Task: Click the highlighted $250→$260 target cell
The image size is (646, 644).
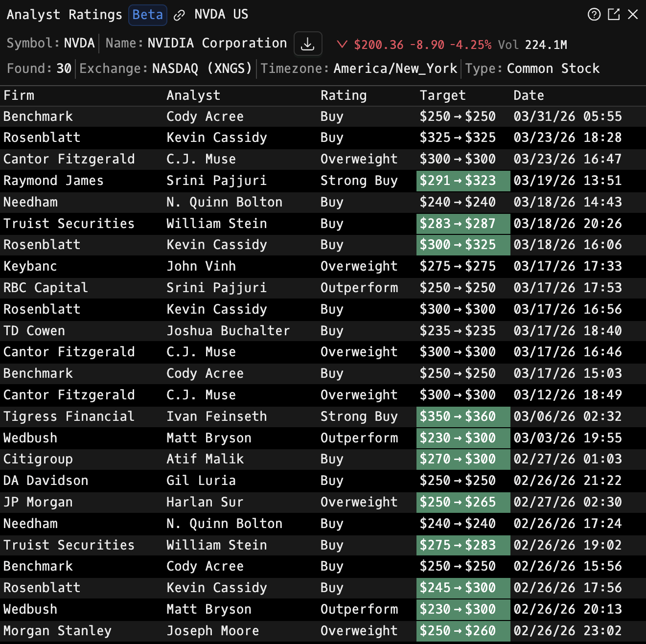Action: (463, 631)
